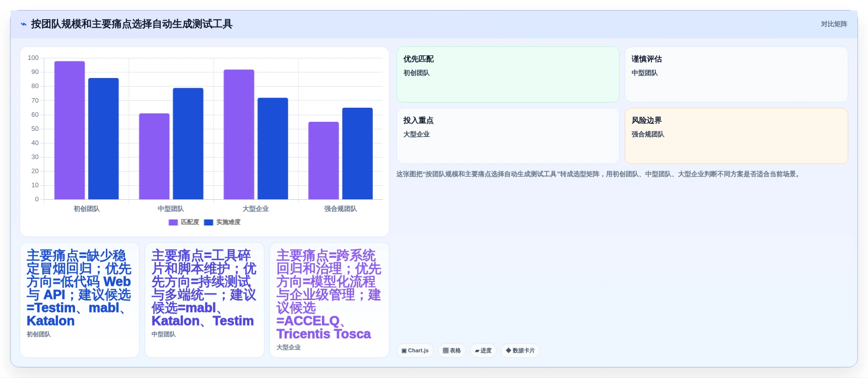Click the 匹配度 legend text
This screenshot has width=868, height=378.
tap(190, 222)
